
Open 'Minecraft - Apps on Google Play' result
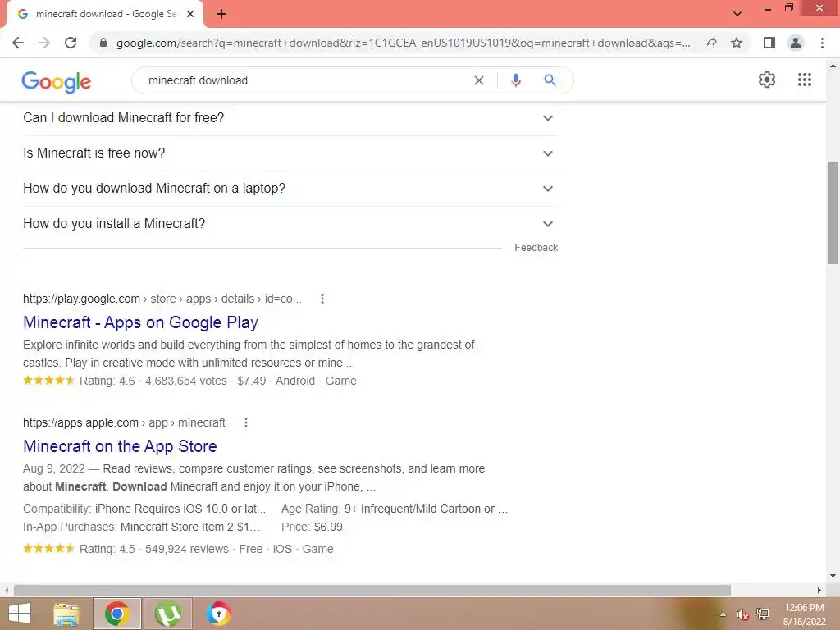140,322
